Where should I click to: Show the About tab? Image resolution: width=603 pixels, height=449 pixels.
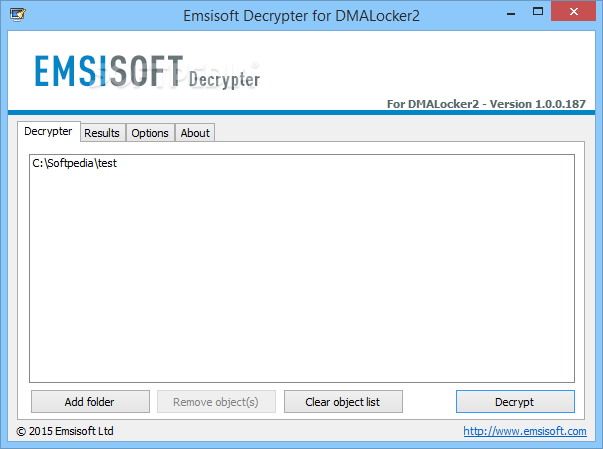coord(195,133)
